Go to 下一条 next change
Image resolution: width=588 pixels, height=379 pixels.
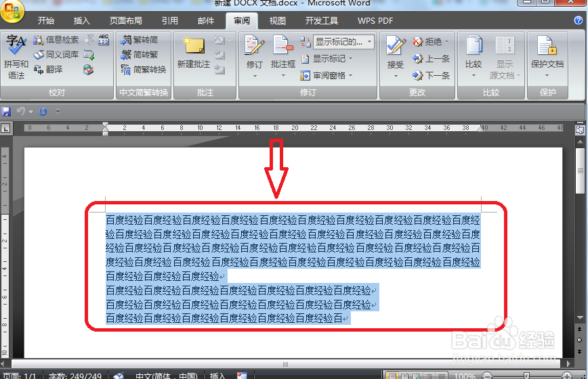(432, 76)
